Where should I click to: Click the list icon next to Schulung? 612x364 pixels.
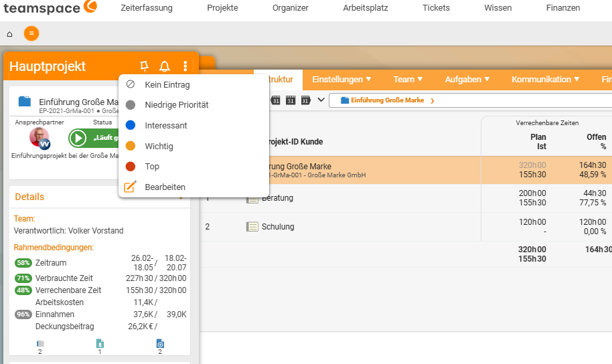252,227
